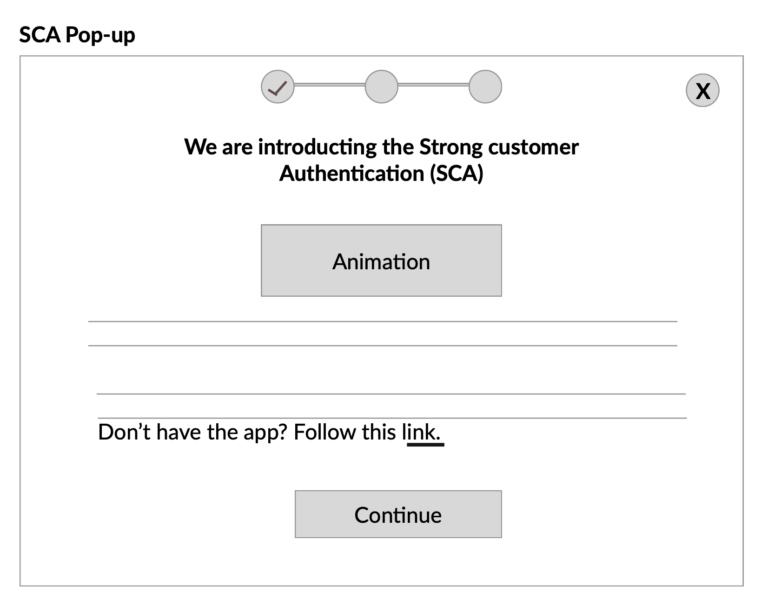768x613 pixels.
Task: Click the placeholder line directly above the app question
Action: pyautogui.click(x=390, y=417)
